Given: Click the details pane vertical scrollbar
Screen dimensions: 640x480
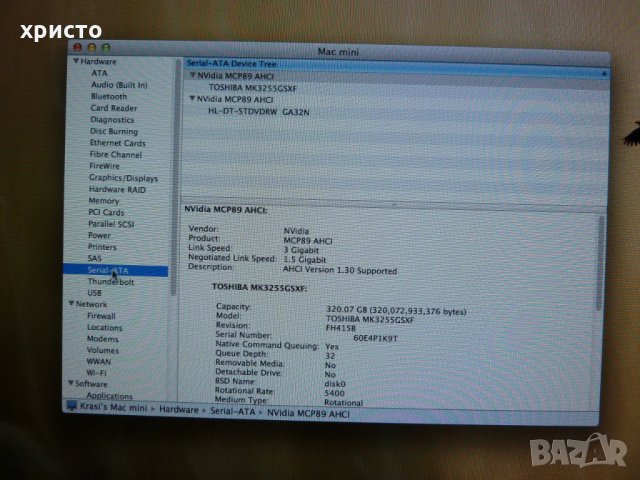Looking at the screenshot, I should [600, 263].
